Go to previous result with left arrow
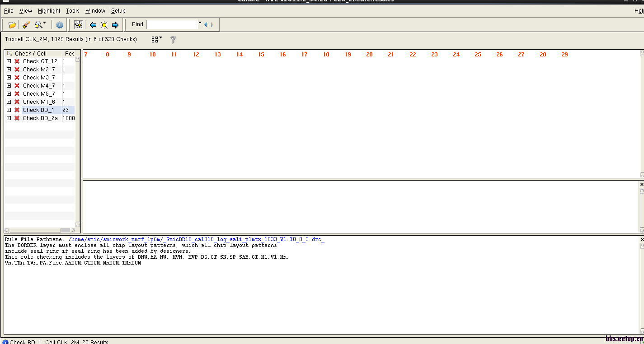Image resolution: width=644 pixels, height=344 pixels. (x=93, y=25)
